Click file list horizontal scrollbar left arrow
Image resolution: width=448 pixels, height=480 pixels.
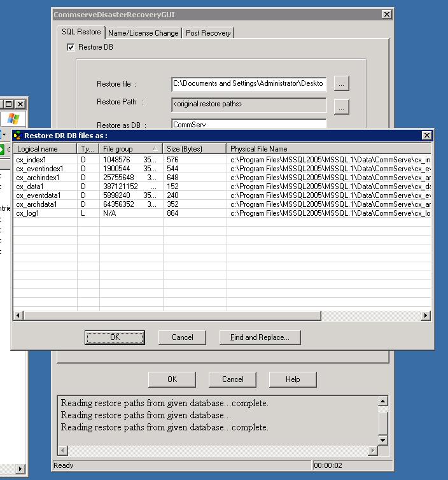[x=18, y=315]
